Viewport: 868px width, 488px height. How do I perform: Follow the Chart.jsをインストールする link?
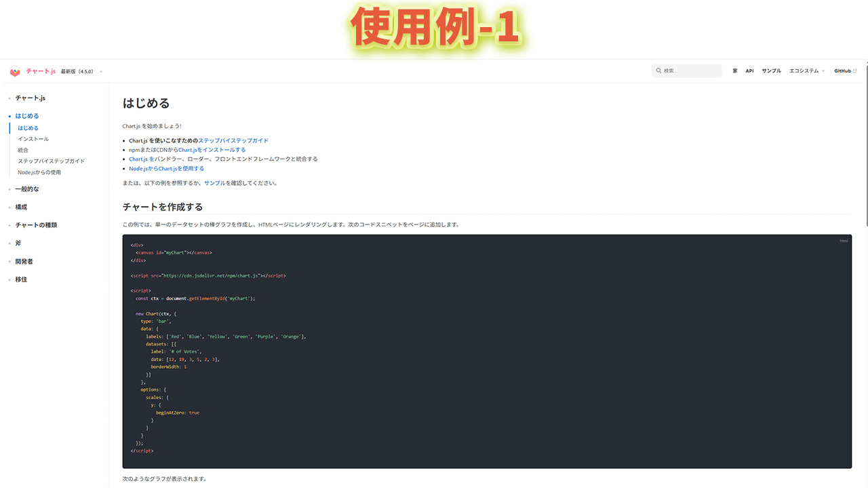tap(212, 150)
